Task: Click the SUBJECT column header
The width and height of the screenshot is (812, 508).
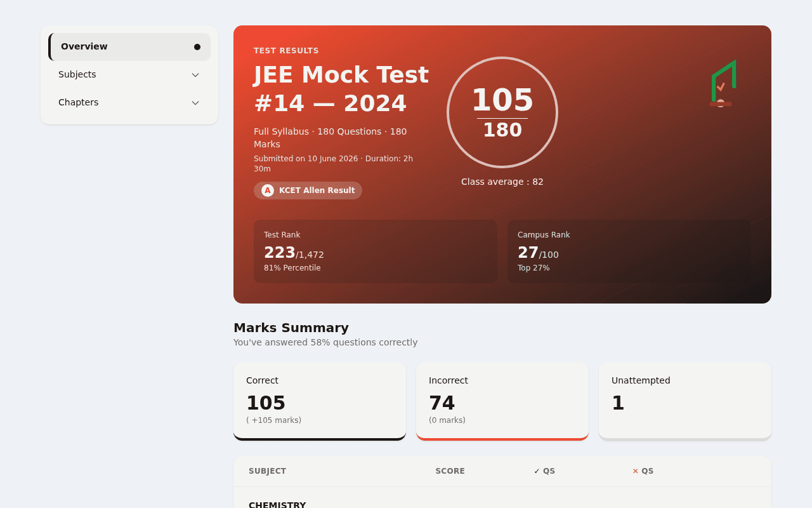Action: [x=267, y=471]
